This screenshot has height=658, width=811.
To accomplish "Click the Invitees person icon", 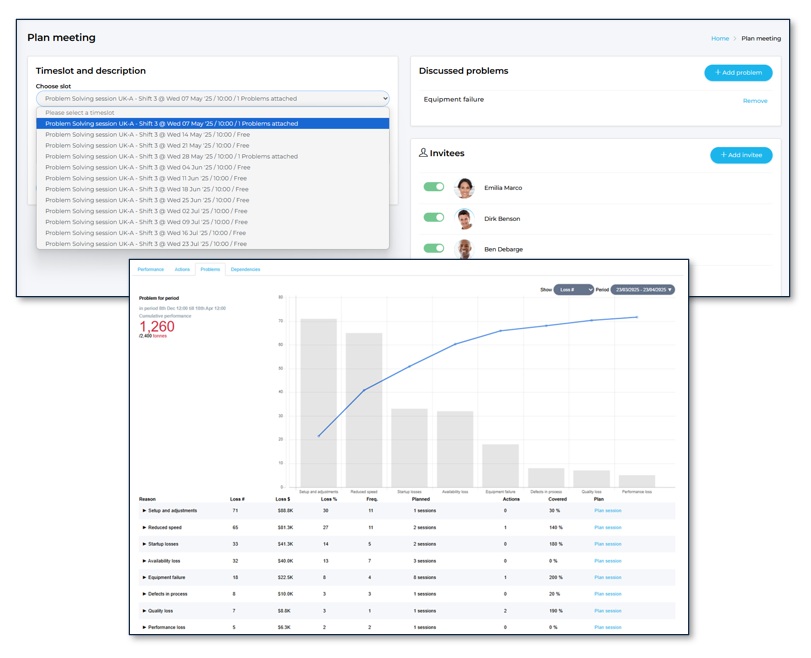I will pyautogui.click(x=423, y=154).
